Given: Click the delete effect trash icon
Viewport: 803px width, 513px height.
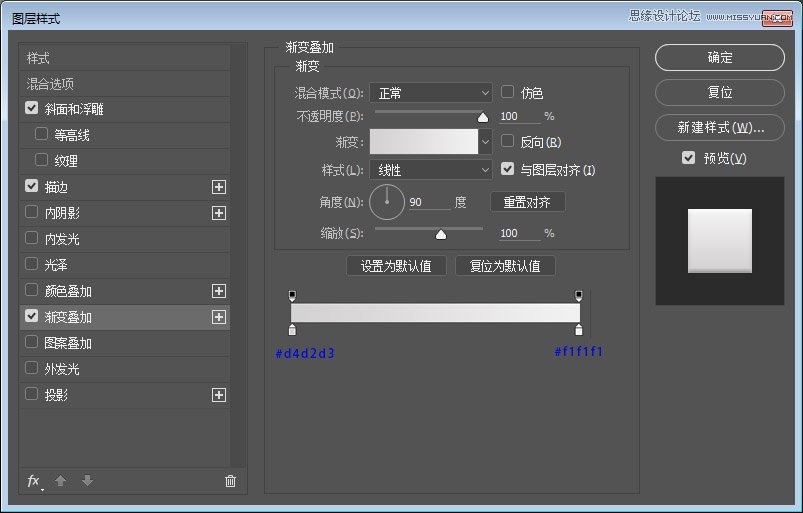Looking at the screenshot, I should pyautogui.click(x=230, y=481).
